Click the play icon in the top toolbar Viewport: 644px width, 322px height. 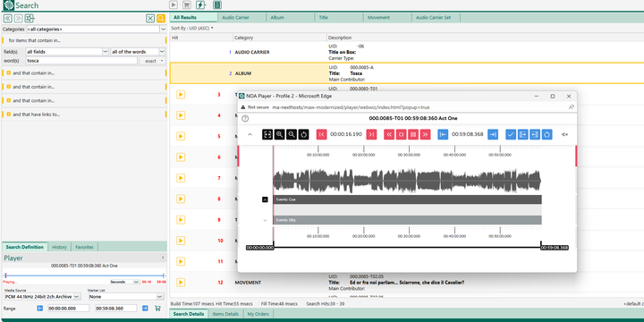pyautogui.click(x=174, y=5)
